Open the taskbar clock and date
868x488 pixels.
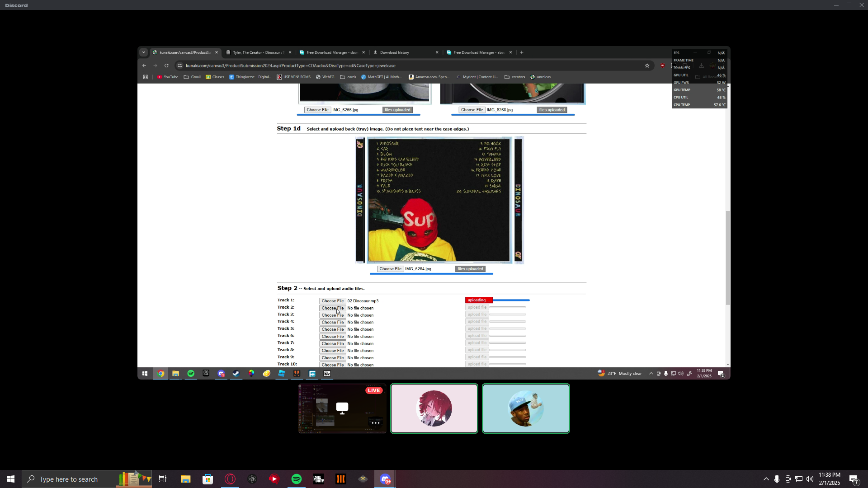pyautogui.click(x=829, y=479)
